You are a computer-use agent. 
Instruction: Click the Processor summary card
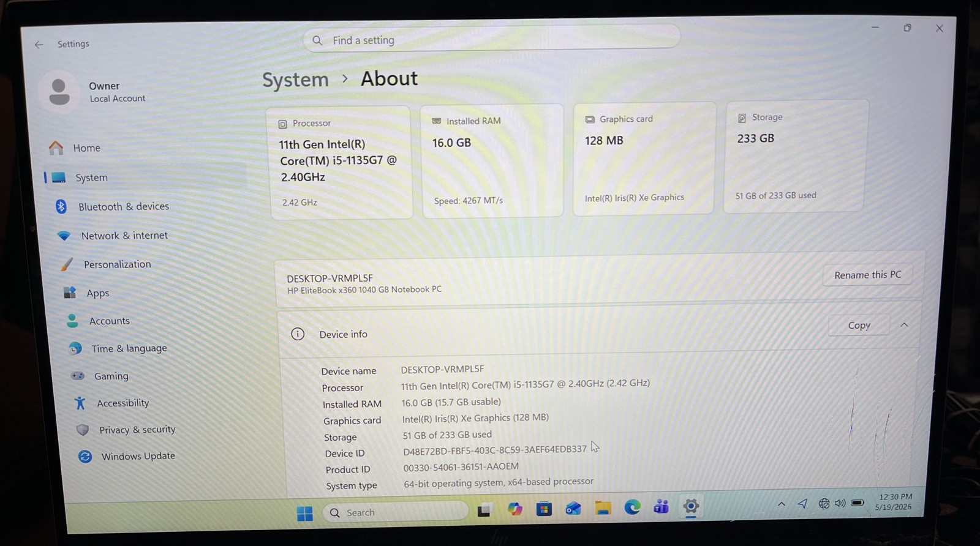pyautogui.click(x=342, y=163)
